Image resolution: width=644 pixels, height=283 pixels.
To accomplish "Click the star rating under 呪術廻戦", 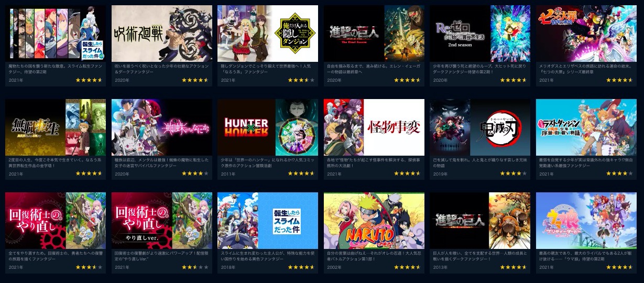I will [195, 80].
